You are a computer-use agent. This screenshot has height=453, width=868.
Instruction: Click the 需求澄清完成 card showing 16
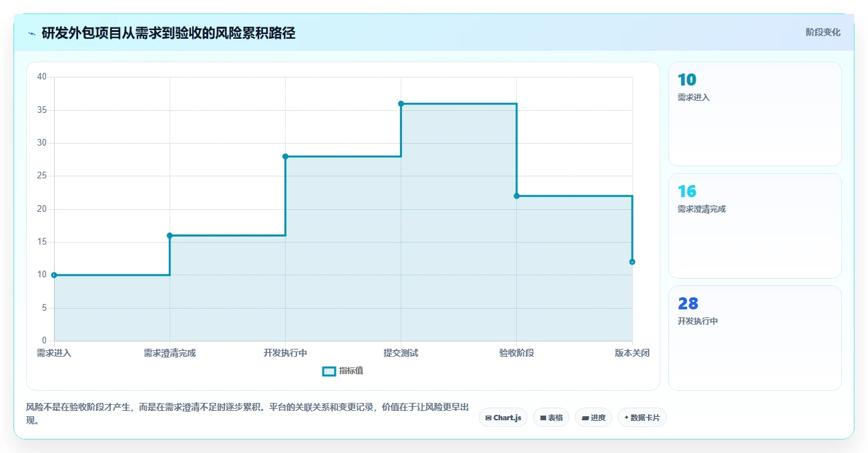tap(754, 226)
